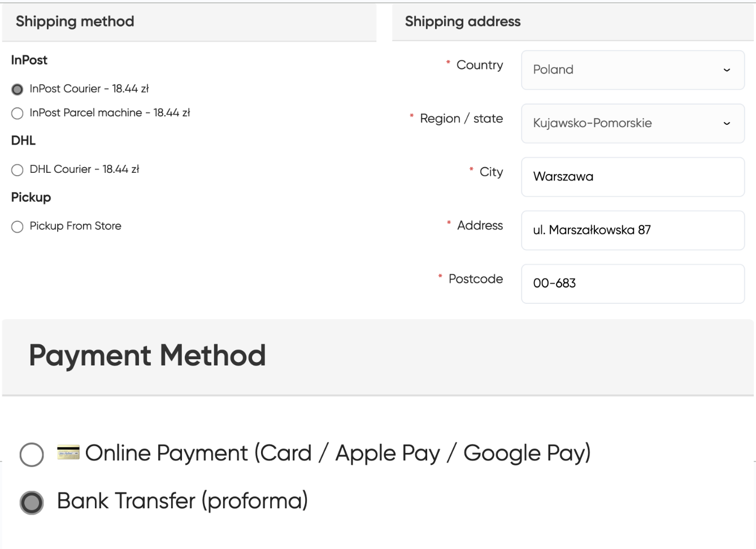756x549 pixels.
Task: Select Bank Transfer (proforma) payment
Action: [x=32, y=502]
